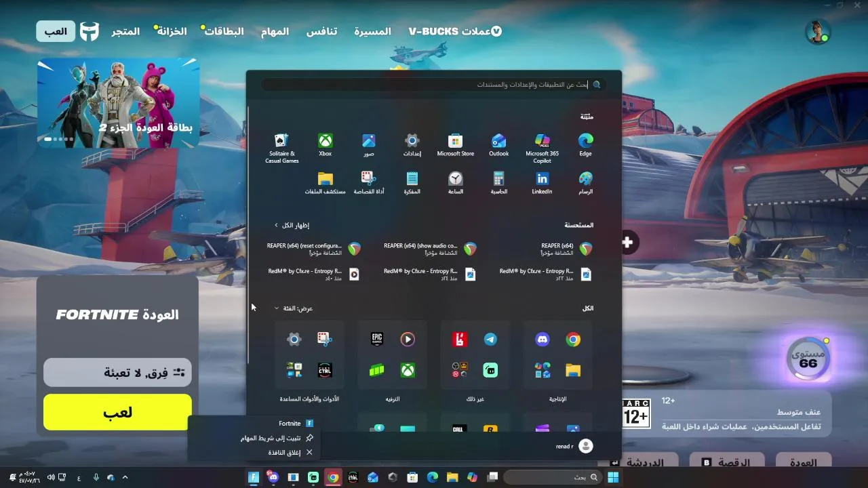
Task: Click the العودة FORTNITE mode title
Action: 117,314
